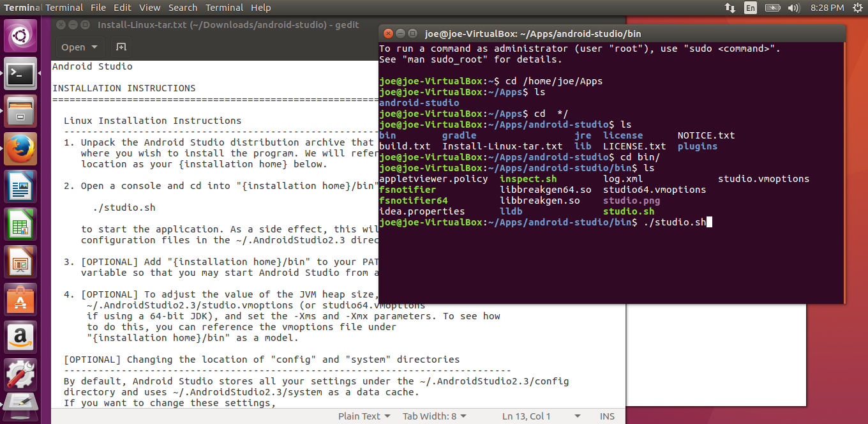
Task: Click fsnotifier64 in terminal listing
Action: point(414,201)
